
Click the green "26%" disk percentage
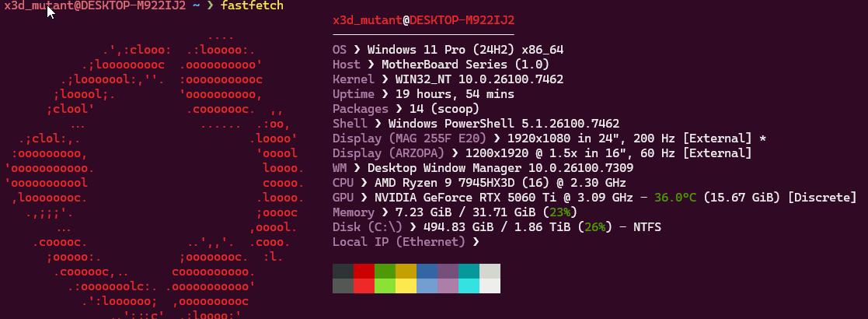point(595,227)
